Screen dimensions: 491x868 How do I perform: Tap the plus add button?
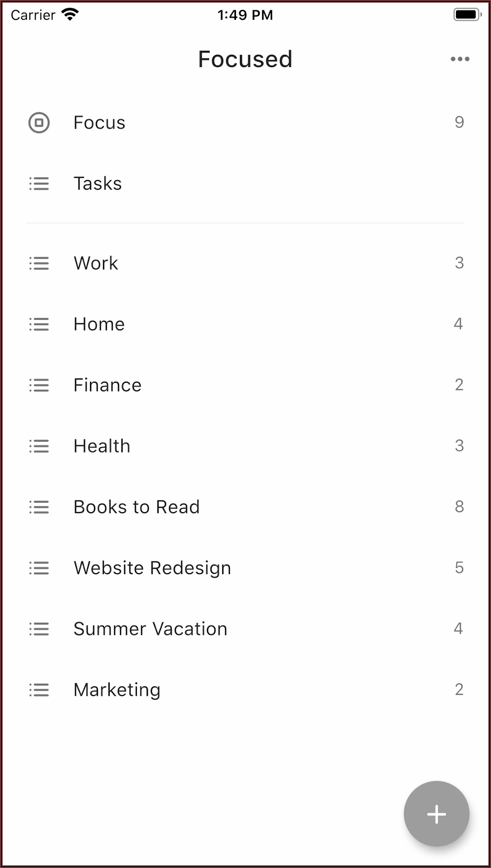point(436,814)
